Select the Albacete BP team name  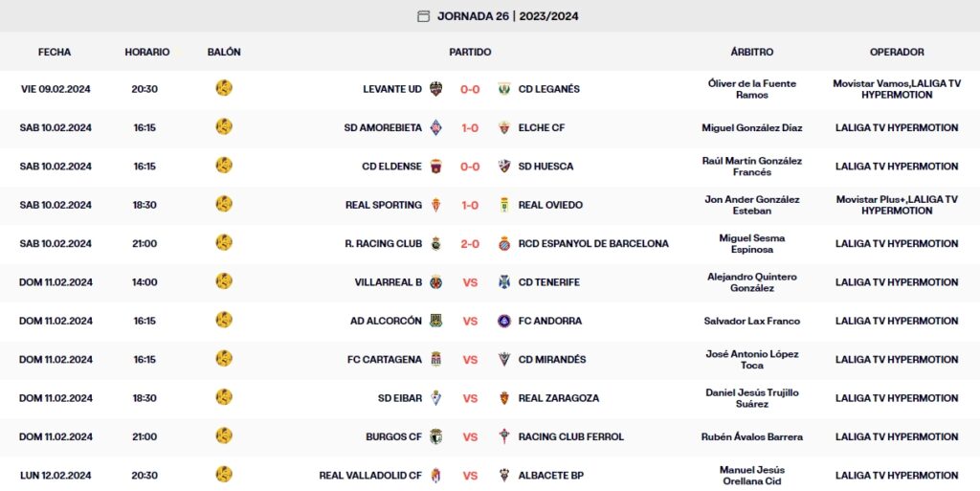pyautogui.click(x=550, y=476)
